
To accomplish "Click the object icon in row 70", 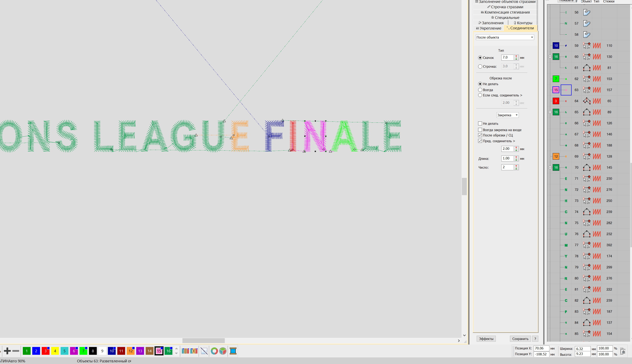I will pyautogui.click(x=587, y=167).
